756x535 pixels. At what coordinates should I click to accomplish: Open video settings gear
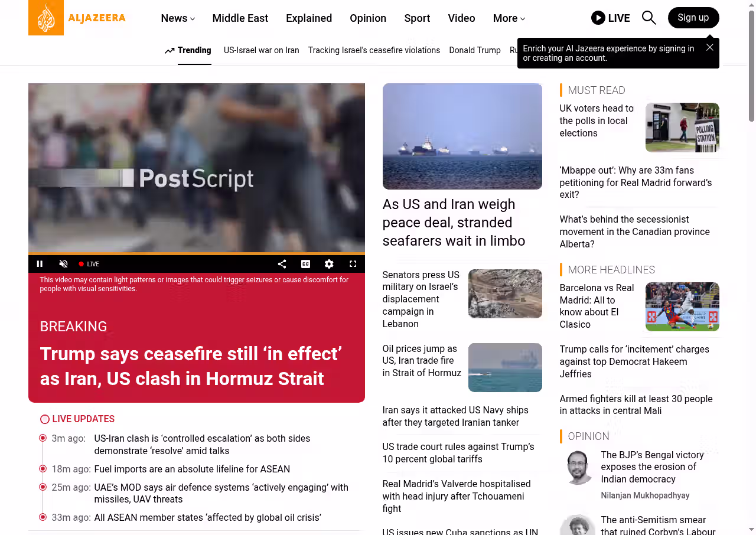(x=329, y=264)
